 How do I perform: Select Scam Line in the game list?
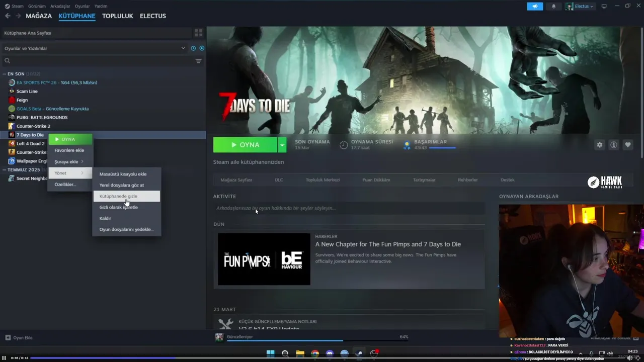pos(27,92)
